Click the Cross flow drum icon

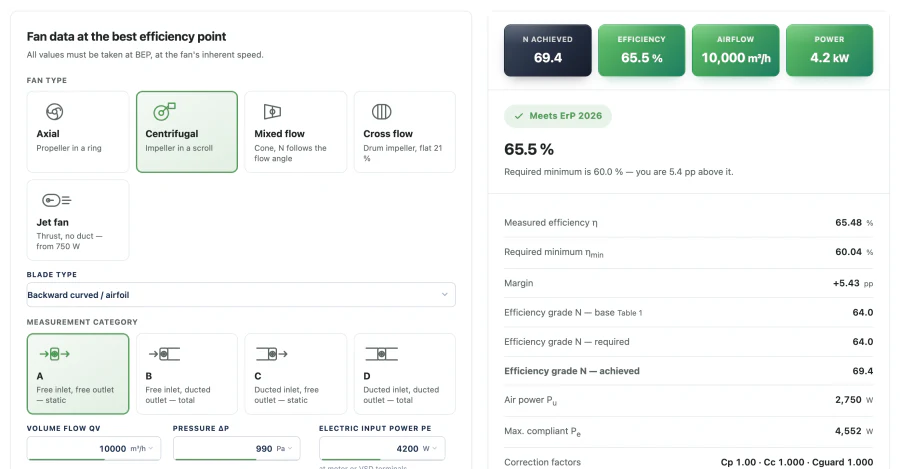[x=381, y=111]
